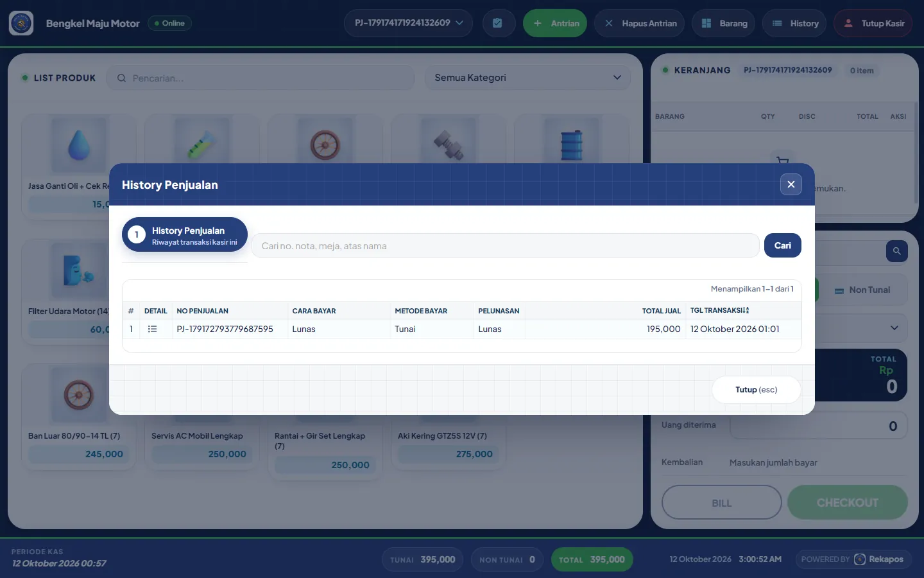The image size is (924, 578).
Task: Expand the PJ-179174171924132609 queue dropdown
Action: [409, 23]
